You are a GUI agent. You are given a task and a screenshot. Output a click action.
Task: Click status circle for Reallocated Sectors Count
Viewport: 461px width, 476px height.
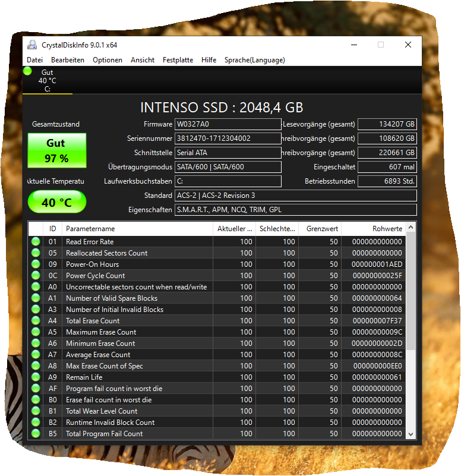pyautogui.click(x=36, y=253)
